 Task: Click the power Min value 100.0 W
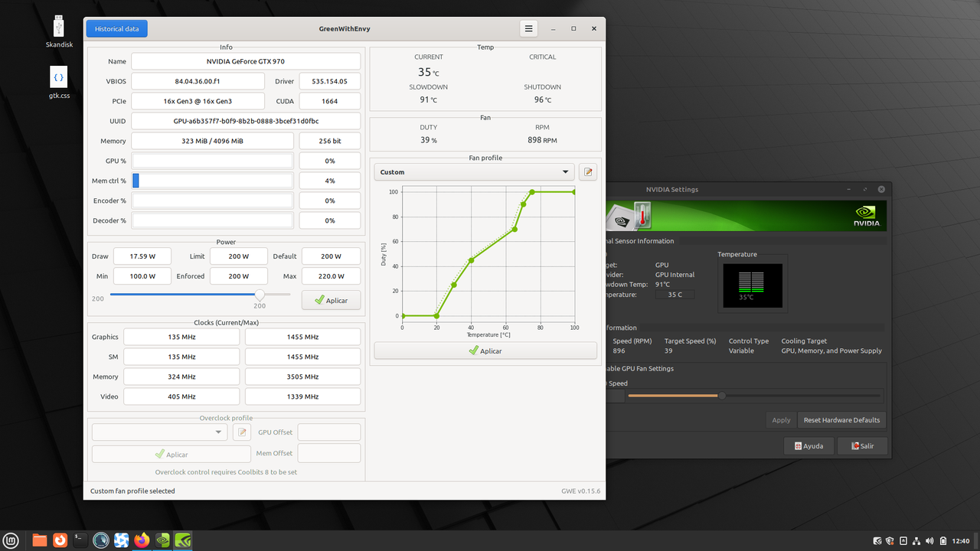pyautogui.click(x=142, y=276)
